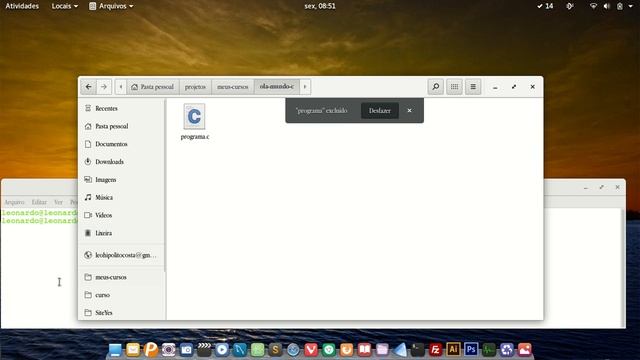Click the clock sex, 08:51
This screenshot has height=360, width=640.
coord(320,6)
